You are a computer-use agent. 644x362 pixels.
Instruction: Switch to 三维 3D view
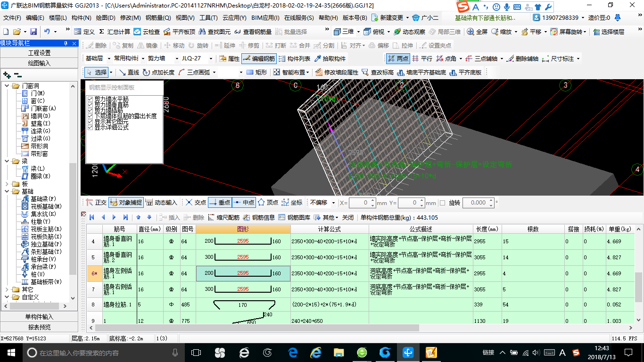point(344,32)
